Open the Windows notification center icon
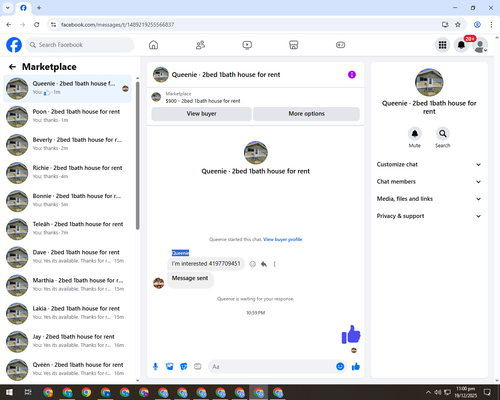Viewport: 500px width, 400px height. pos(487,392)
